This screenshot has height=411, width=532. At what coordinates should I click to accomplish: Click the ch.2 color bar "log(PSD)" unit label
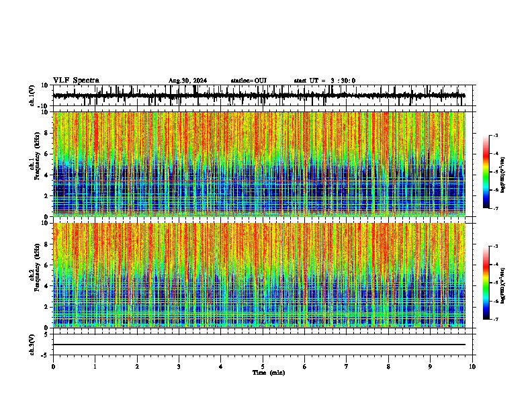coord(503,285)
